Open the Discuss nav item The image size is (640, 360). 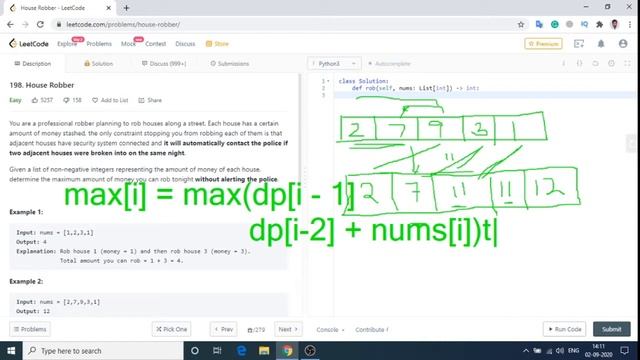[x=185, y=44]
